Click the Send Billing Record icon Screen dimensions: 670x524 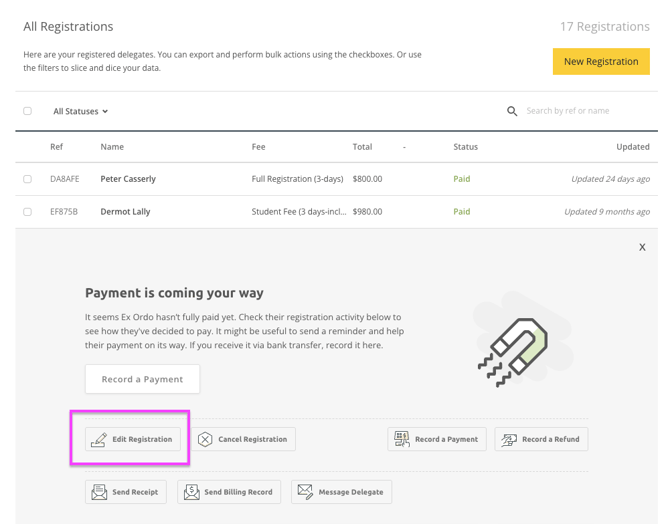pos(191,492)
